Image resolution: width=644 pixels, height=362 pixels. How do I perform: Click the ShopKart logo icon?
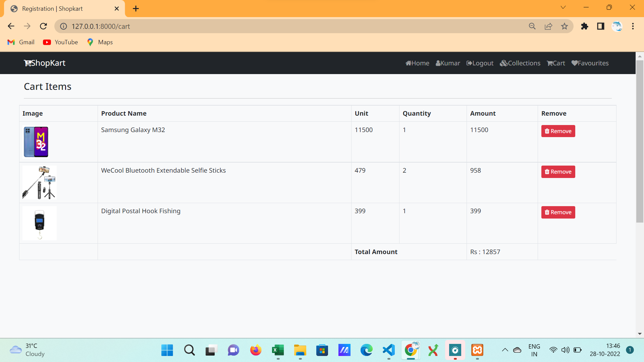[x=27, y=63]
